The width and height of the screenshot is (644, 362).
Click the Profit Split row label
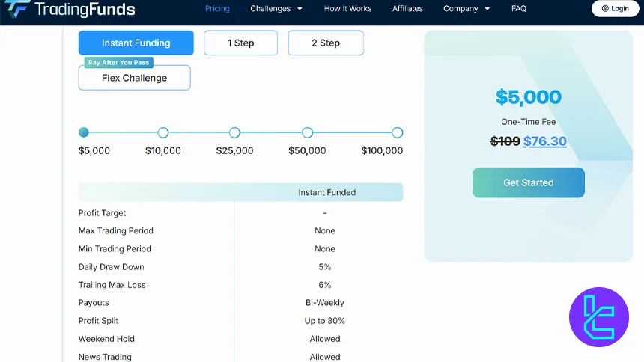pos(98,321)
